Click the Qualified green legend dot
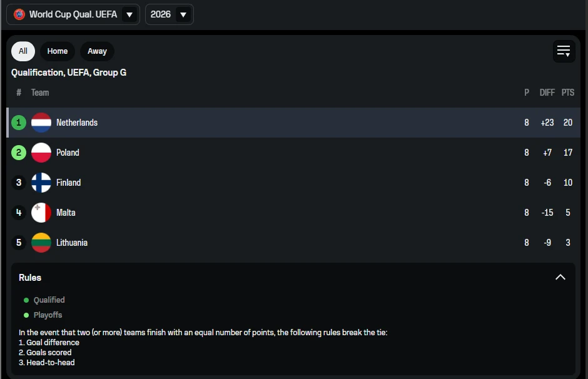The image size is (588, 379). (x=26, y=300)
